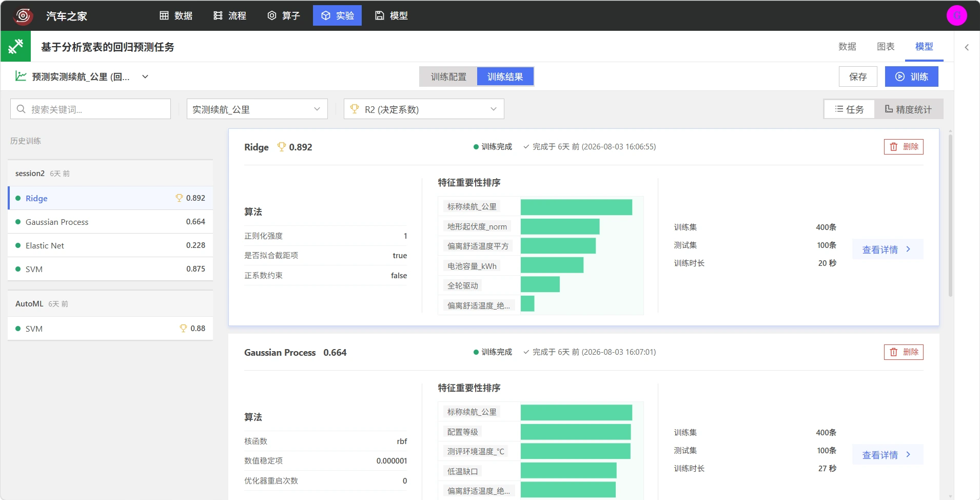Click the search magnifier icon

(x=21, y=109)
